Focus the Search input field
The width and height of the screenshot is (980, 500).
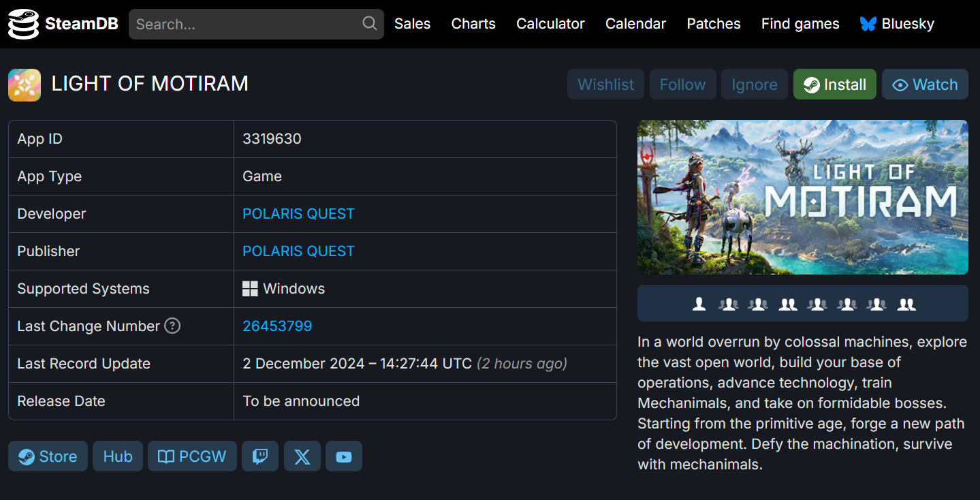click(256, 24)
